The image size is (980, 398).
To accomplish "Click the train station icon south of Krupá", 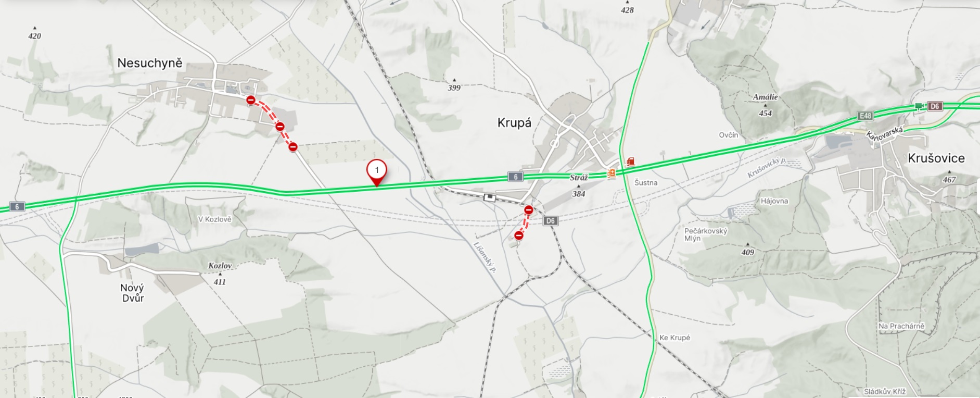I will pos(489,197).
